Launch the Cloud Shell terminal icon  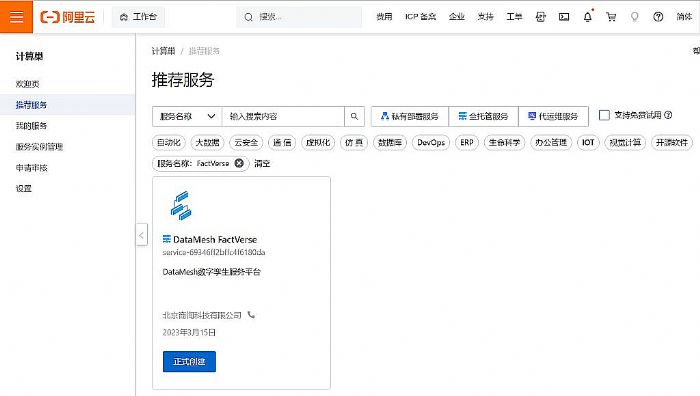click(564, 17)
